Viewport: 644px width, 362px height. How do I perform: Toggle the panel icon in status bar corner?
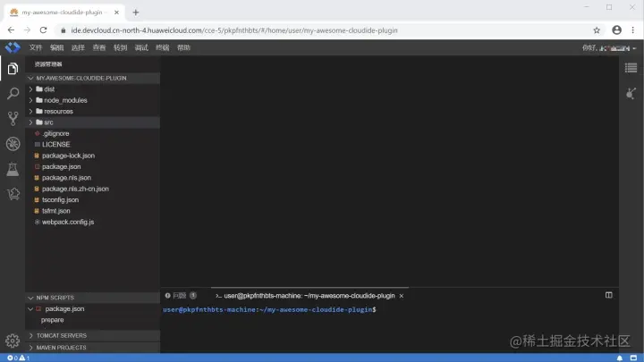click(x=633, y=358)
